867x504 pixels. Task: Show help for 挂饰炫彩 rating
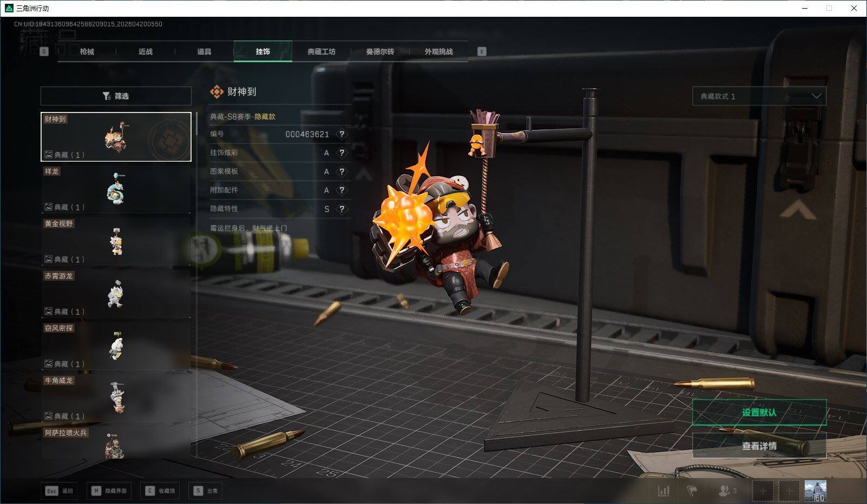click(341, 153)
